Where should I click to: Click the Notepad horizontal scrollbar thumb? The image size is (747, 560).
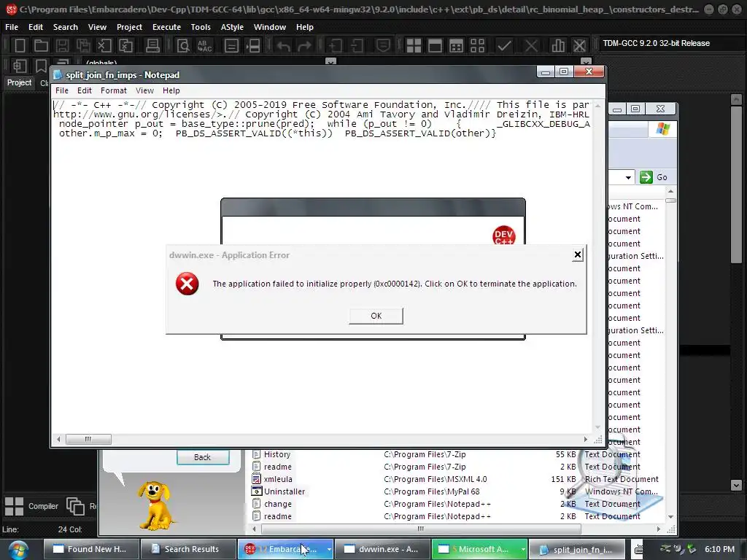[88, 439]
